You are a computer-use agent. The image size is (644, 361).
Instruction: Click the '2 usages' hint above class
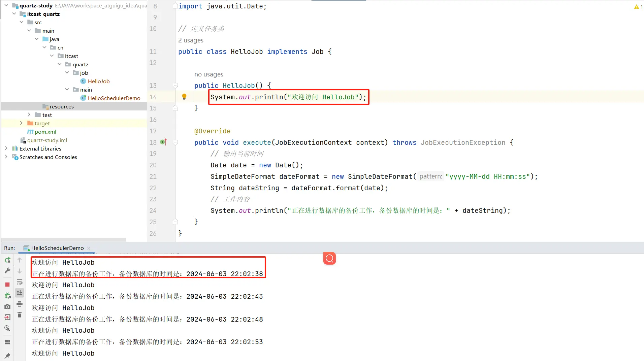click(x=191, y=40)
